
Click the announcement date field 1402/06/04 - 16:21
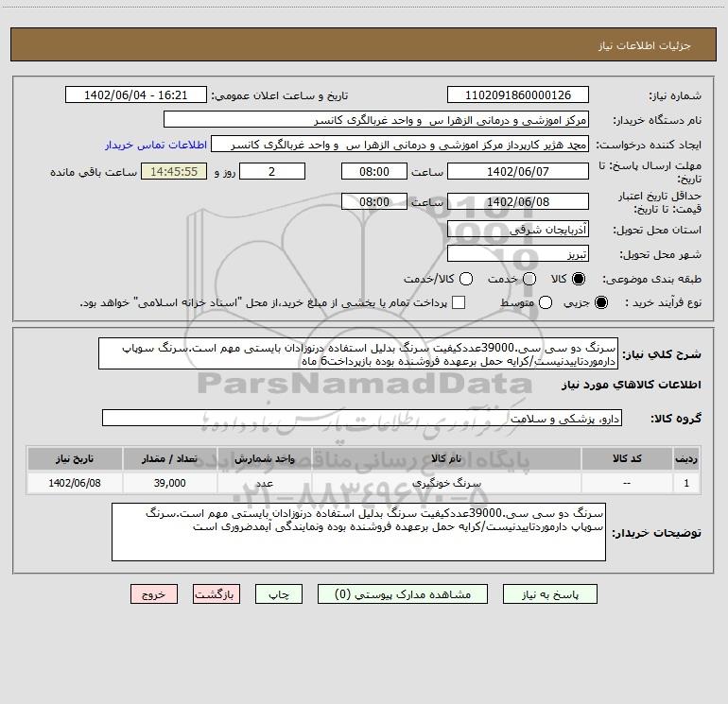[135, 95]
